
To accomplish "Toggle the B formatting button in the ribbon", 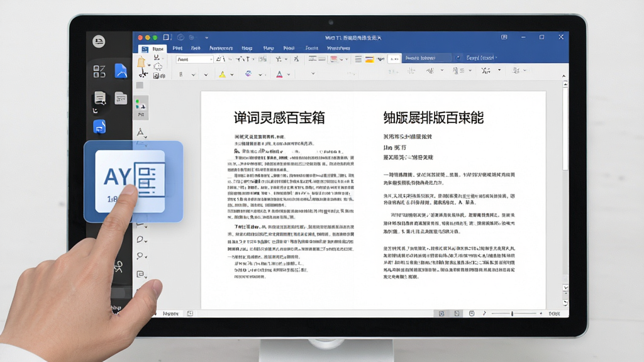I will (x=180, y=74).
